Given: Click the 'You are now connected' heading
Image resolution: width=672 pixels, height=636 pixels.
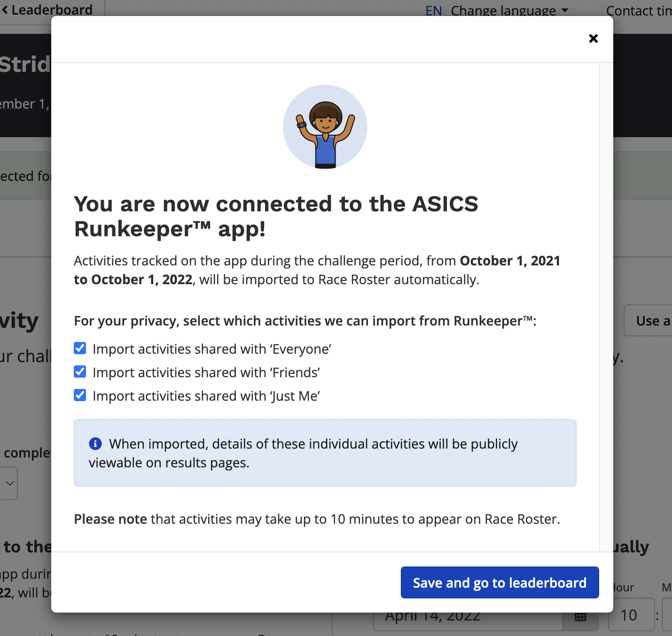Looking at the screenshot, I should pyautogui.click(x=276, y=216).
